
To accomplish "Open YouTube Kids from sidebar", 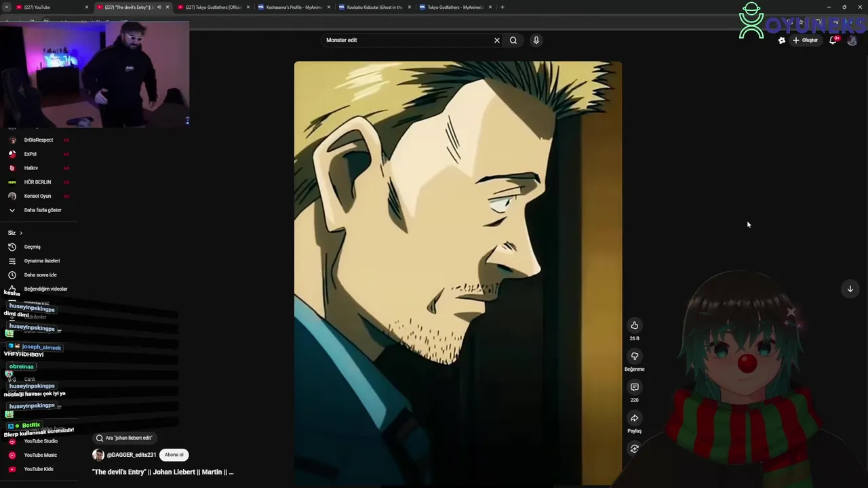I will (x=39, y=469).
